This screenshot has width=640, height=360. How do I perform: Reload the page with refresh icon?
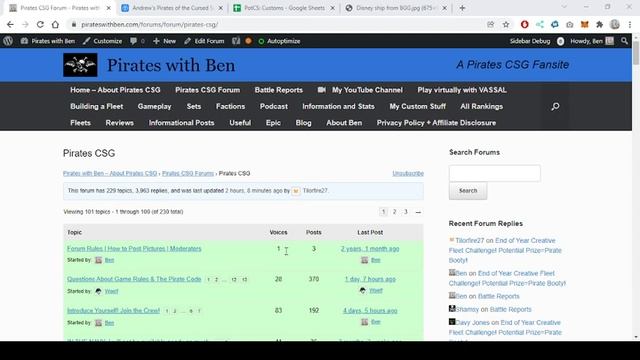40,24
